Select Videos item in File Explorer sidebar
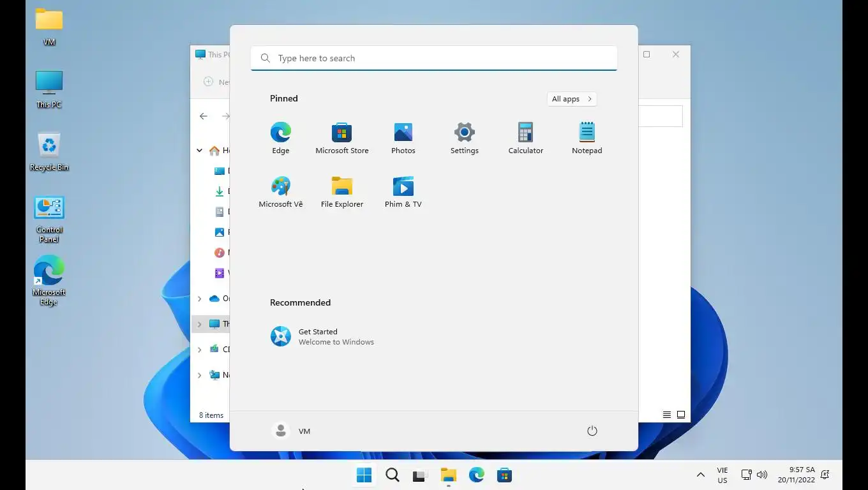The image size is (868, 490). pos(220,273)
